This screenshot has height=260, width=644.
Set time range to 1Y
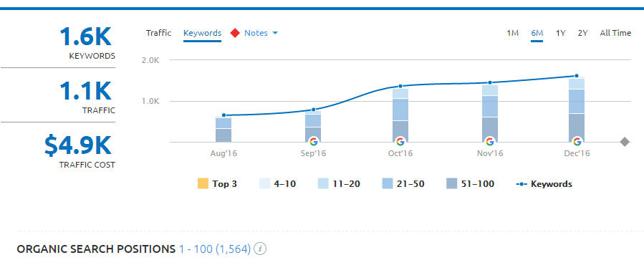(561, 33)
